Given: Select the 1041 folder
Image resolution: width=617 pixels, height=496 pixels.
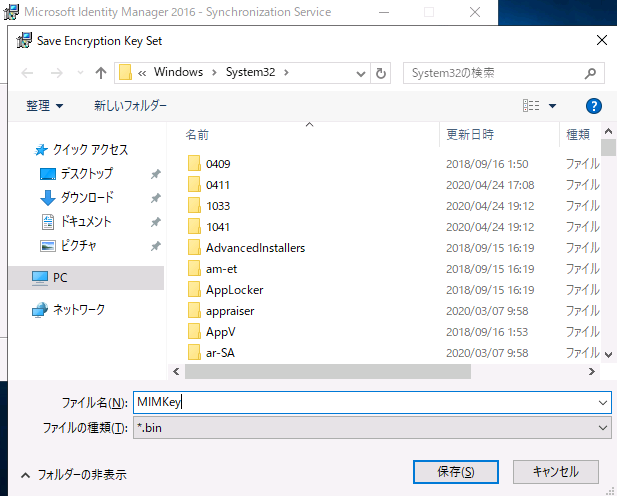Looking at the screenshot, I should (218, 227).
